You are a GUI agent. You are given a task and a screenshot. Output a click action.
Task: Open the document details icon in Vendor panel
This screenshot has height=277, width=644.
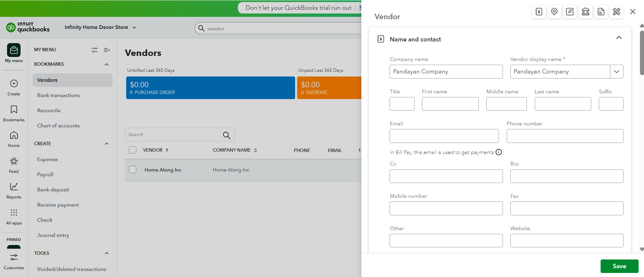(x=601, y=12)
